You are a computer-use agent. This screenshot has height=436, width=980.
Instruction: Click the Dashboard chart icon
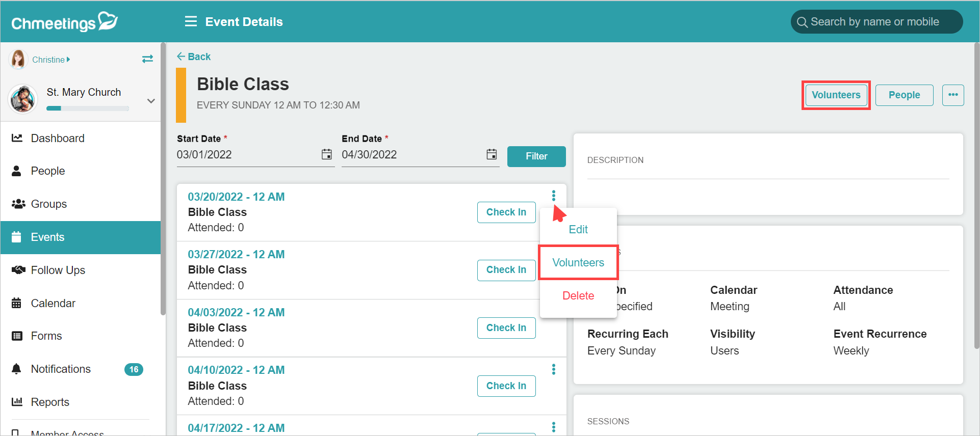(x=17, y=138)
